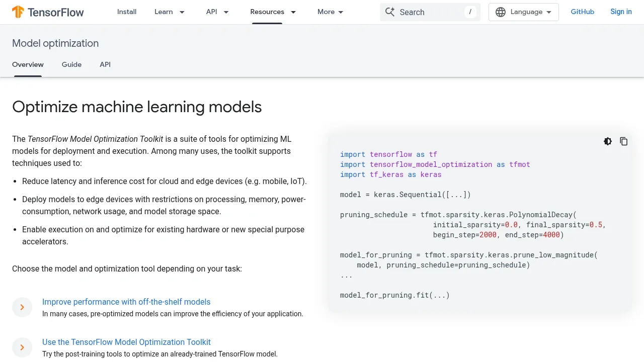The width and height of the screenshot is (644, 362).
Task: Click the slash shortcut key badge
Action: (x=470, y=12)
